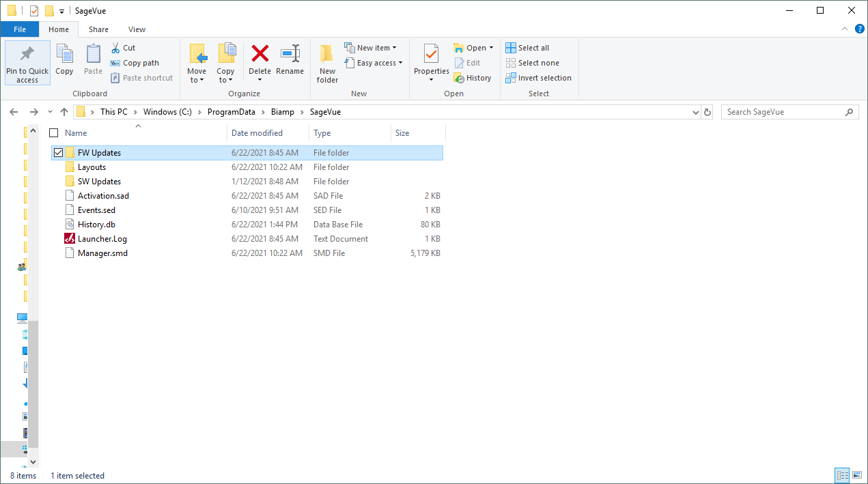Choose Copy path in the ribbon
This screenshot has height=484, width=868.
(x=135, y=63)
